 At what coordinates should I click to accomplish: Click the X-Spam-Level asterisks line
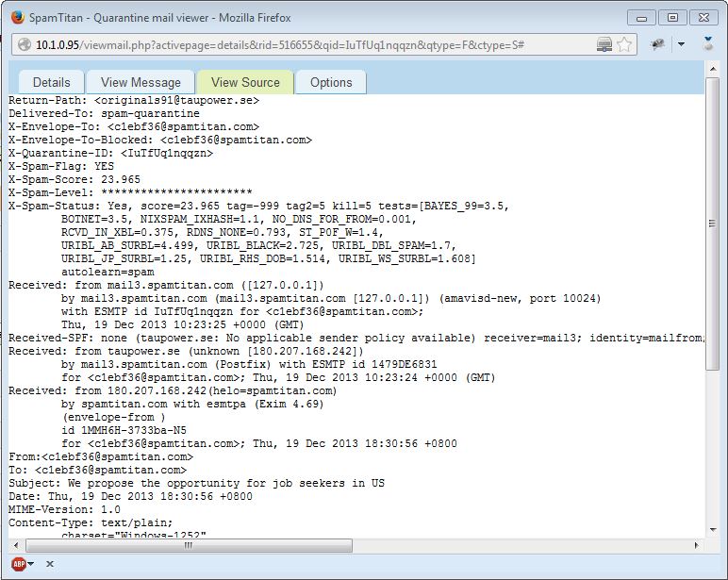(x=130, y=192)
